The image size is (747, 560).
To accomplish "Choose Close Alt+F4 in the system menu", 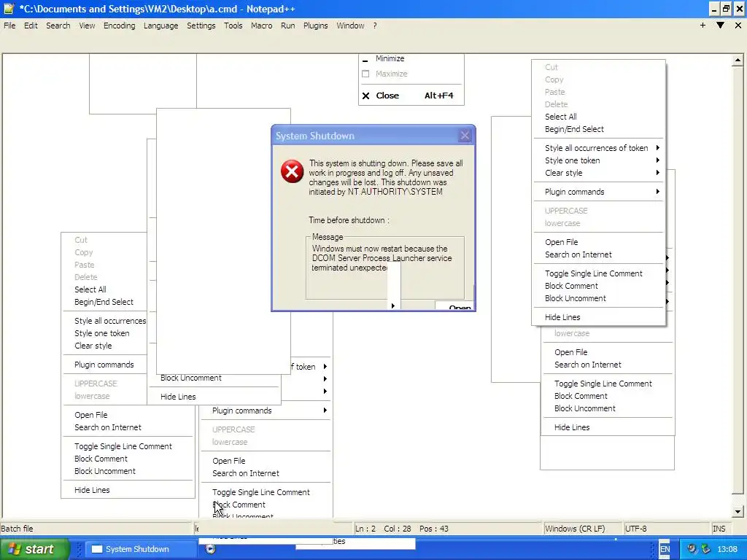I will (411, 96).
